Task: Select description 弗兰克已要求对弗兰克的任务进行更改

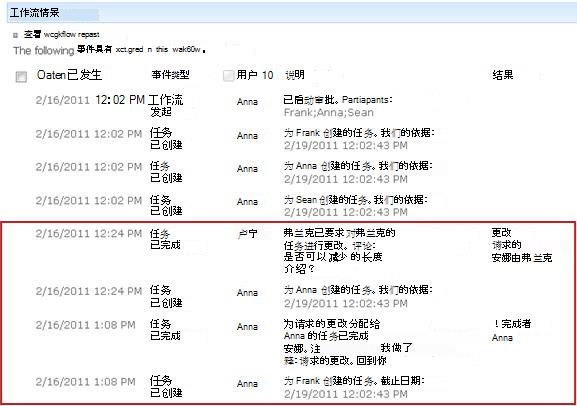Action: [x=339, y=251]
